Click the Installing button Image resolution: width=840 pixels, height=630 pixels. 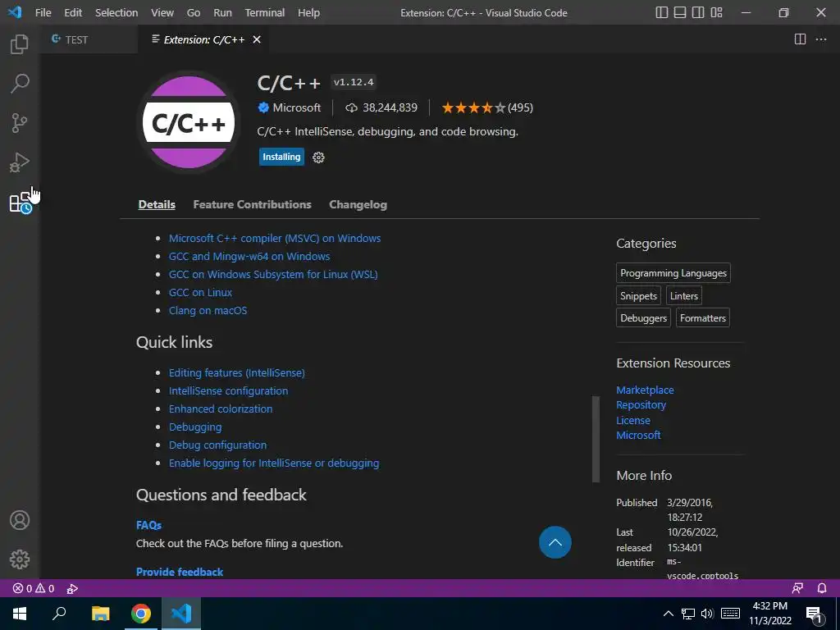[x=281, y=157]
